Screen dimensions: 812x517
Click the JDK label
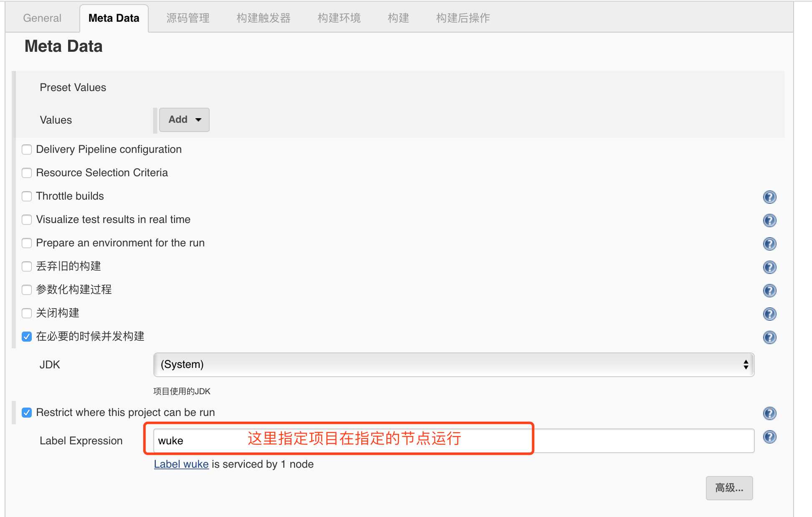50,365
